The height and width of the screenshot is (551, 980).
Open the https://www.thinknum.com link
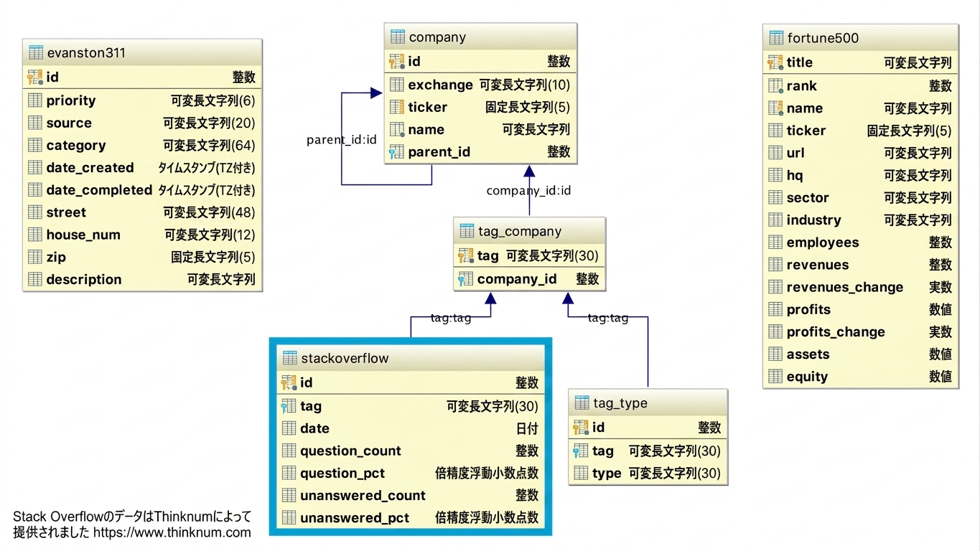[172, 532]
